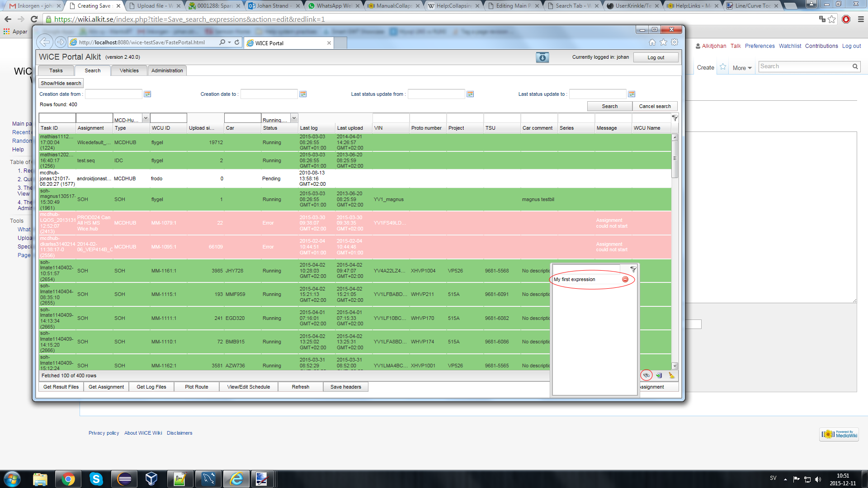The height and width of the screenshot is (488, 868).
Task: Open the Administration tab
Action: [x=167, y=70]
